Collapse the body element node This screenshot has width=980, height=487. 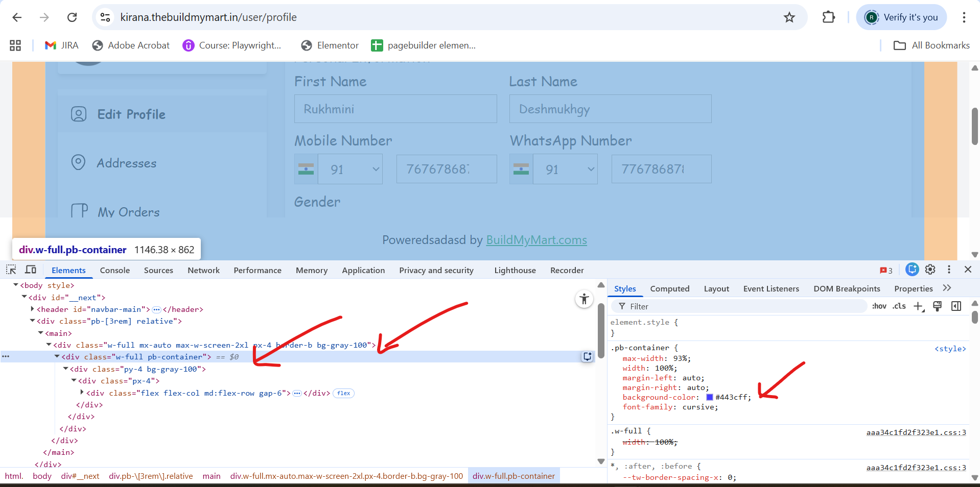point(16,285)
